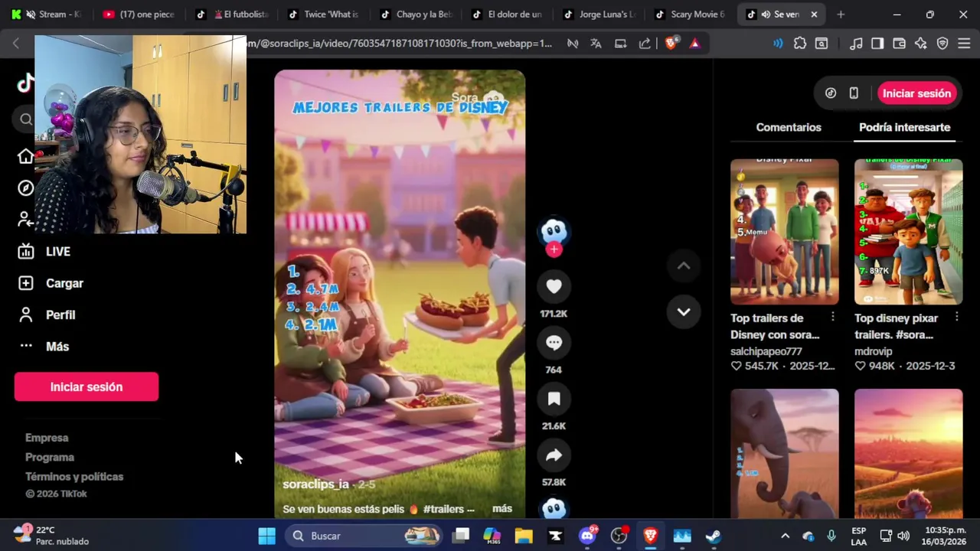Open the Windows Start menu
Image resolution: width=980 pixels, height=551 pixels.
point(266,536)
